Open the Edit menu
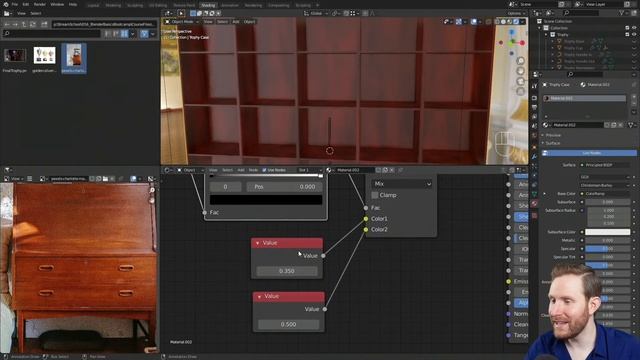640x360 pixels. pos(26,4)
